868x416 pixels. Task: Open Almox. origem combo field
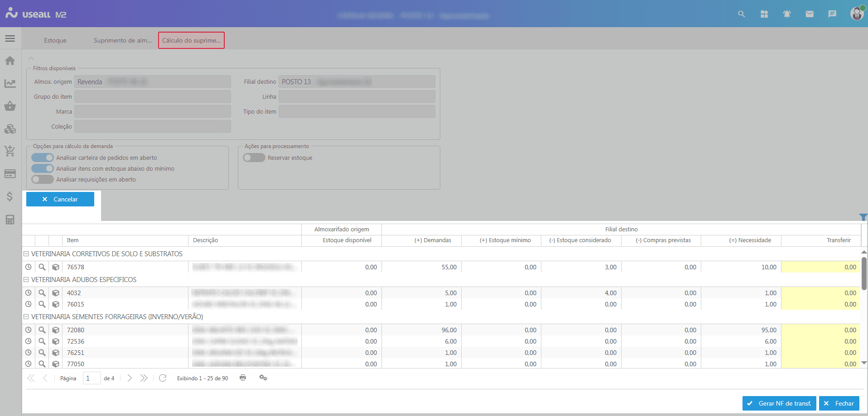pos(153,81)
